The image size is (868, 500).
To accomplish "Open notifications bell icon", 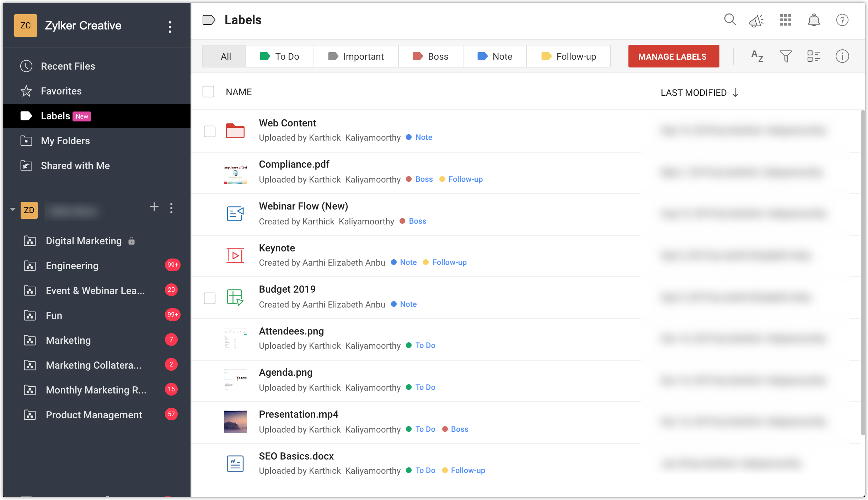I will tap(814, 20).
